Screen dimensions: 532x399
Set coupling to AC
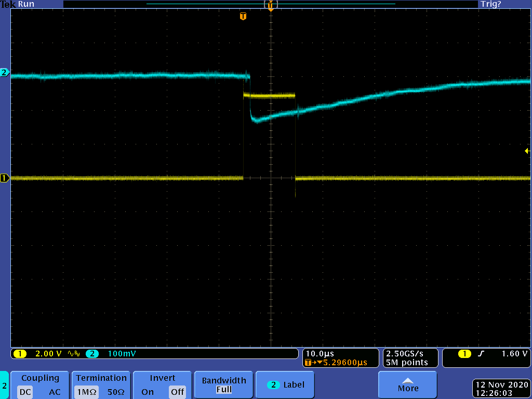(55, 392)
